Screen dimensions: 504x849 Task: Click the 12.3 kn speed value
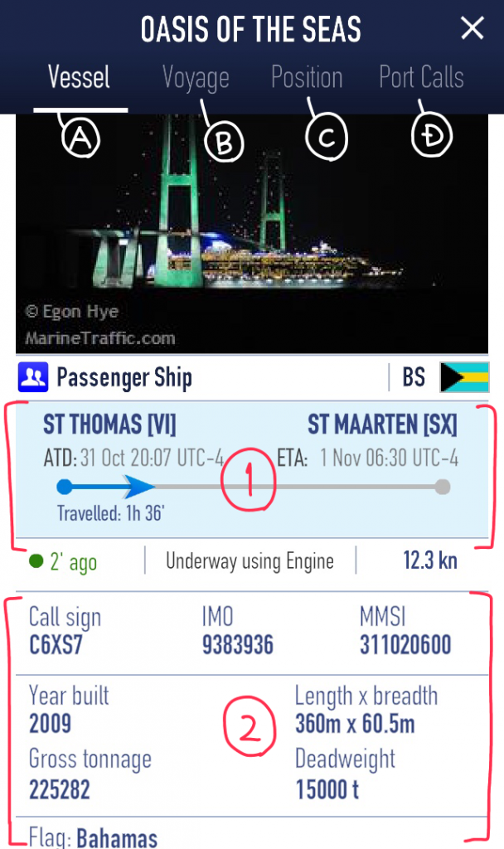click(x=430, y=560)
